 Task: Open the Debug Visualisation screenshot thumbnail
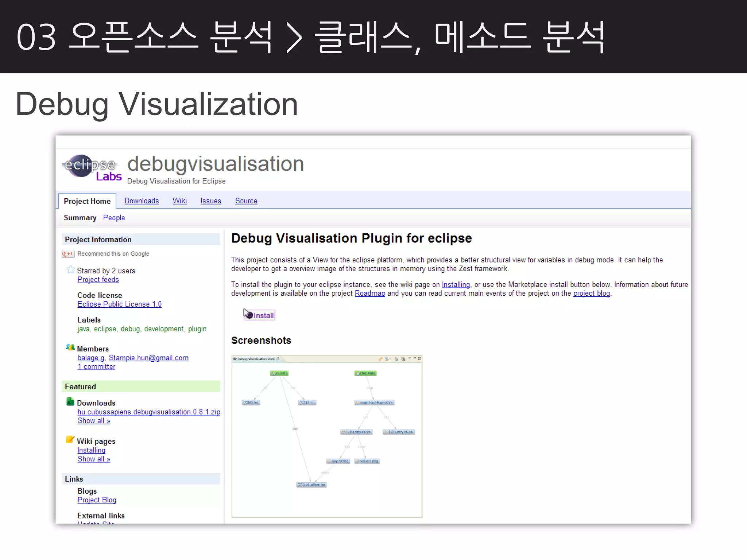pos(327,436)
